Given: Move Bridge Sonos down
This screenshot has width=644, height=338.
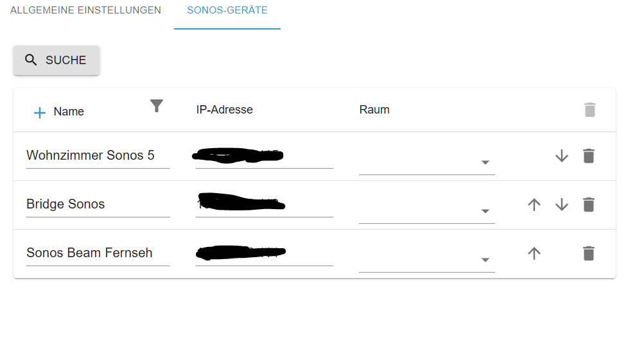Looking at the screenshot, I should click(561, 205).
